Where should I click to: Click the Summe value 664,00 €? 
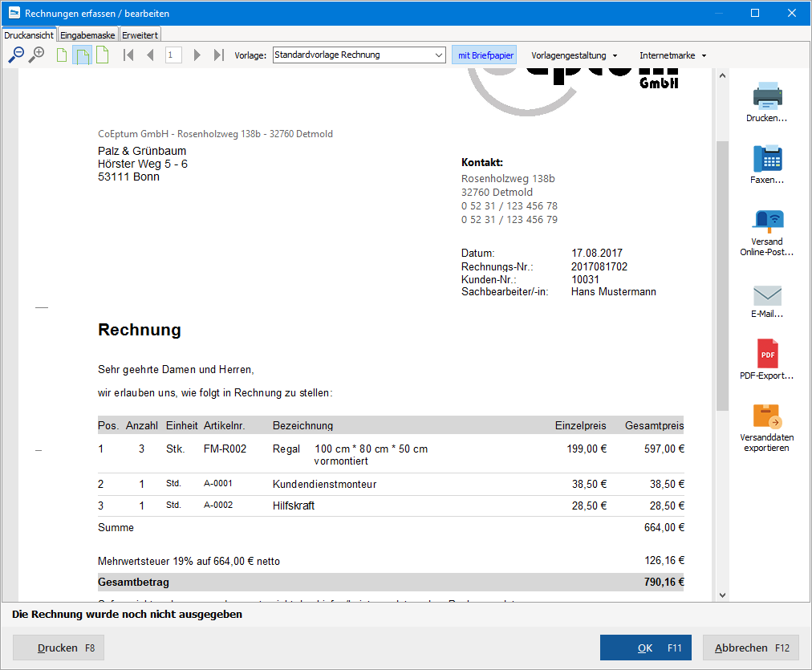click(664, 528)
